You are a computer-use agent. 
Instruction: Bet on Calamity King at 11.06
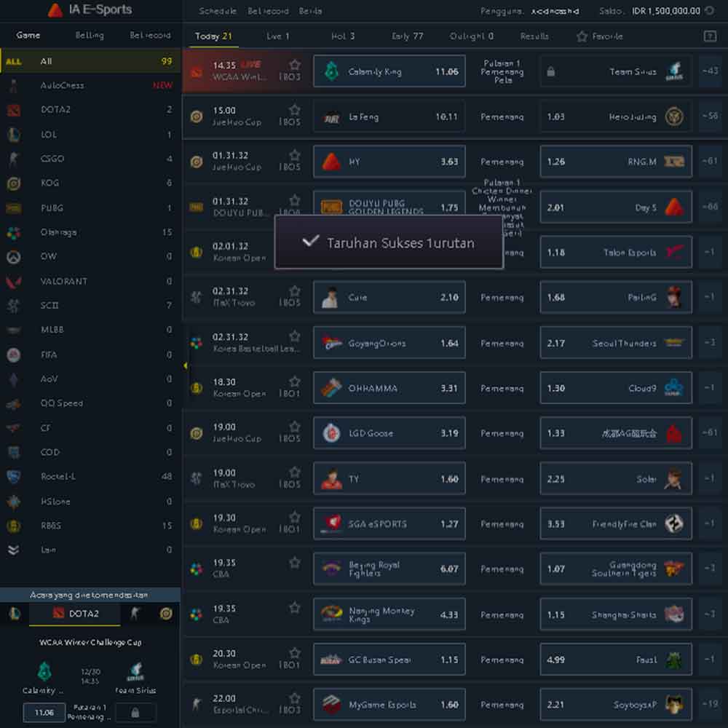(x=389, y=71)
